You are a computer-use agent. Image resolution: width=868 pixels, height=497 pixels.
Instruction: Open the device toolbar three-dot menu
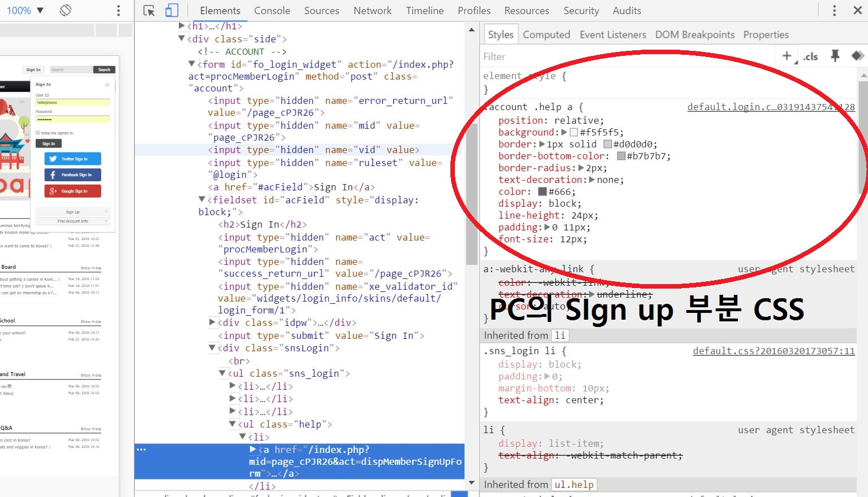click(118, 11)
